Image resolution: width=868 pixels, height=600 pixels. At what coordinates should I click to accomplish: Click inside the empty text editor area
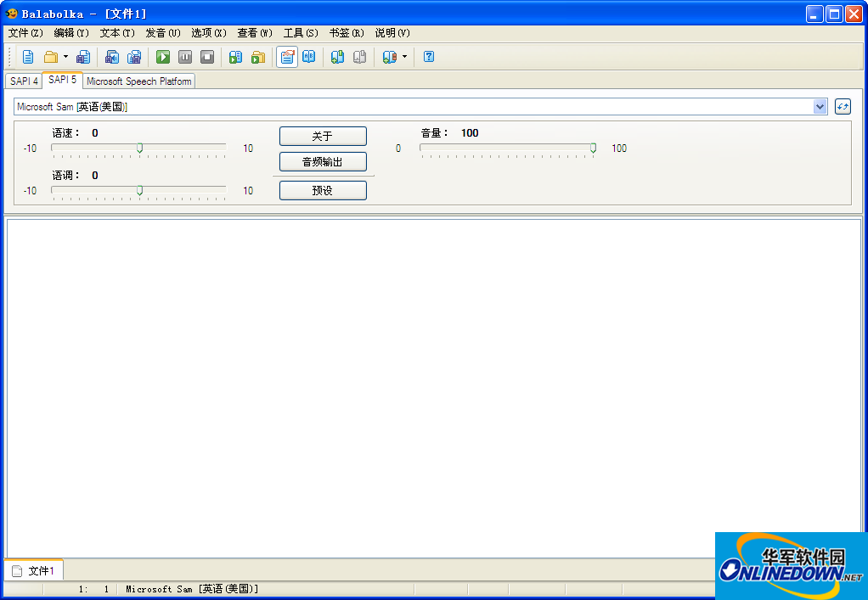433,388
